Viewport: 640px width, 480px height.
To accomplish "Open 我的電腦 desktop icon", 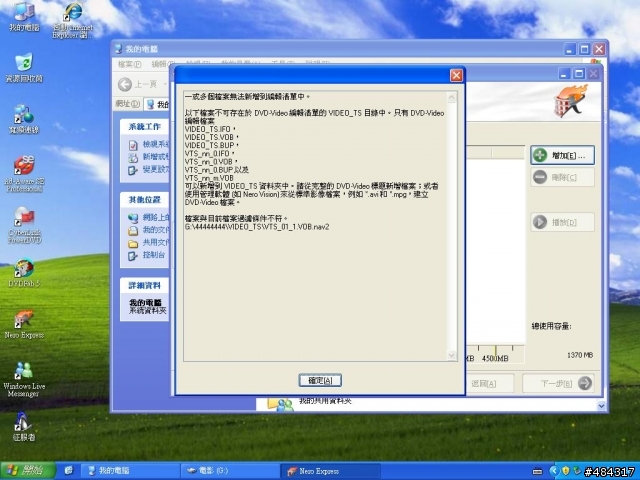I will click(24, 16).
